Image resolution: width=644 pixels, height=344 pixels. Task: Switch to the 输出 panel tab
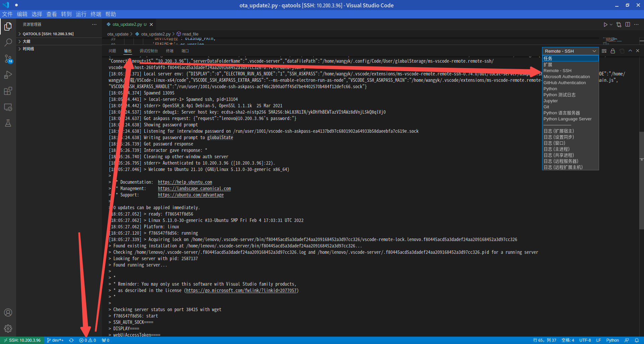128,51
